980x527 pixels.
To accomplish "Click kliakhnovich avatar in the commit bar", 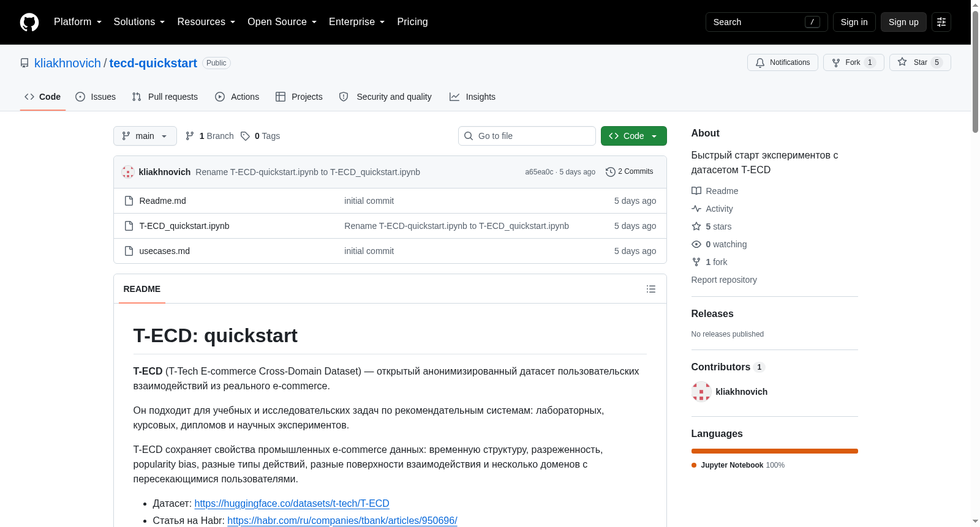I will click(x=128, y=172).
